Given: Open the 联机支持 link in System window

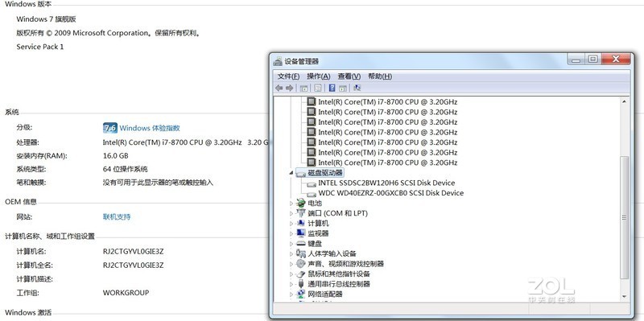Looking at the screenshot, I should pos(117,216).
